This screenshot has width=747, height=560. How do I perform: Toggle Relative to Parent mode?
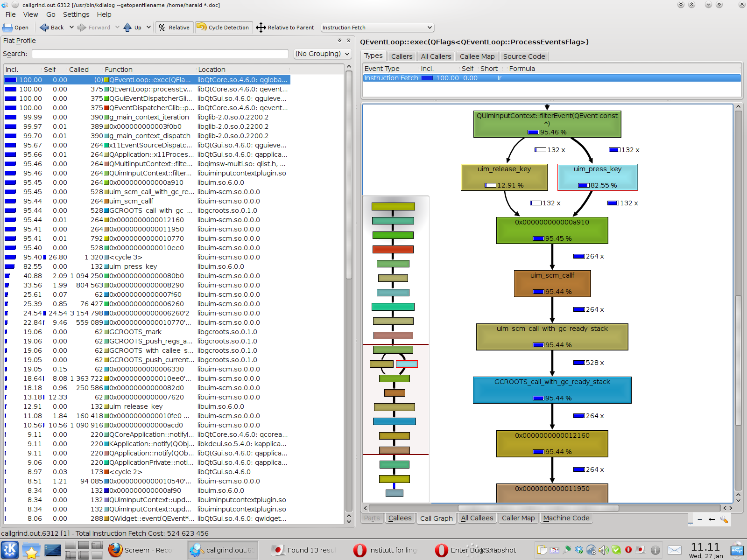tap(285, 28)
